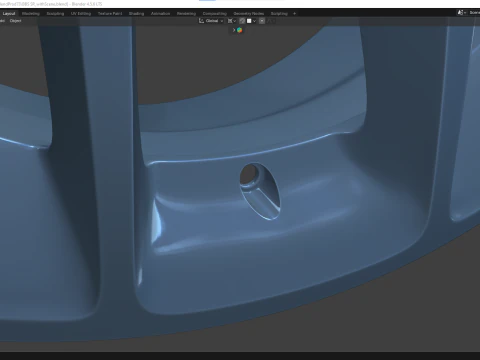Open the Sculpting workspace tab
This screenshot has height=360, width=480.
pyautogui.click(x=55, y=14)
